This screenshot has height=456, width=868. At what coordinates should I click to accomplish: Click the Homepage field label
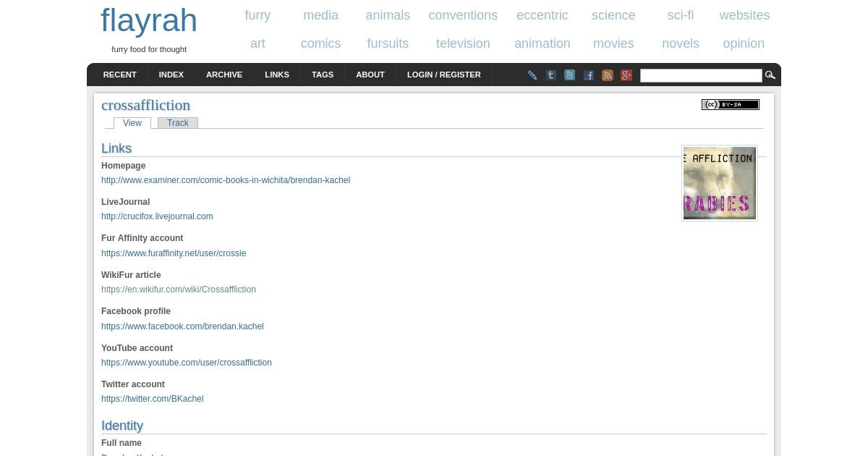coord(123,166)
